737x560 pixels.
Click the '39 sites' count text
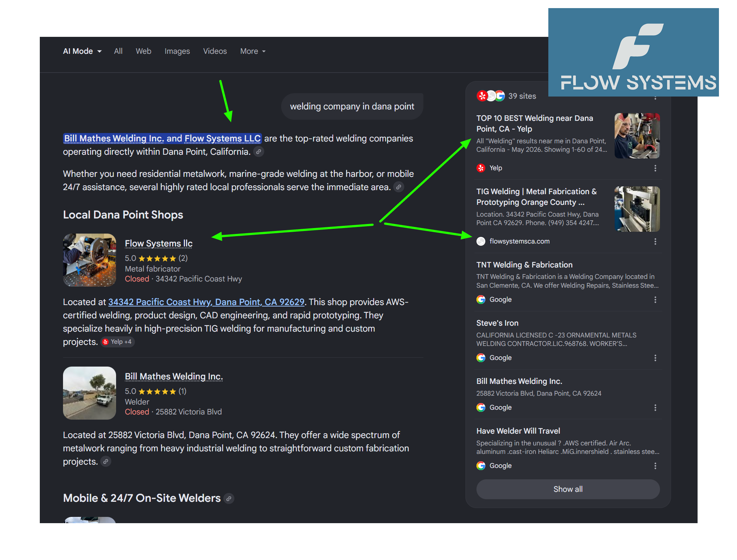click(522, 96)
